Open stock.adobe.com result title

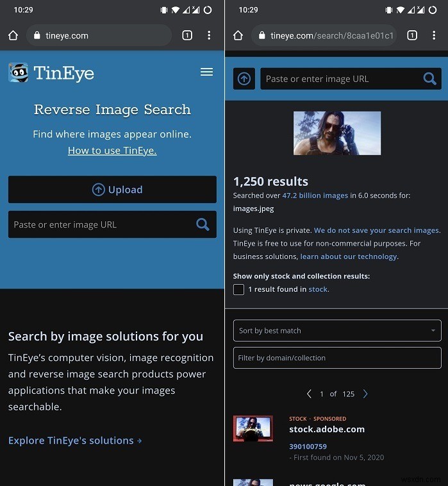(x=327, y=430)
